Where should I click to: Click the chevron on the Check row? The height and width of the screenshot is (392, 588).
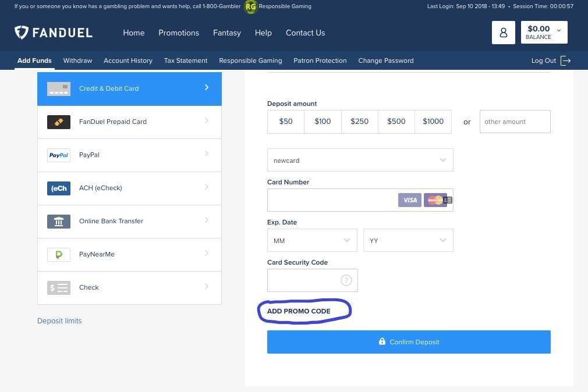(x=207, y=286)
